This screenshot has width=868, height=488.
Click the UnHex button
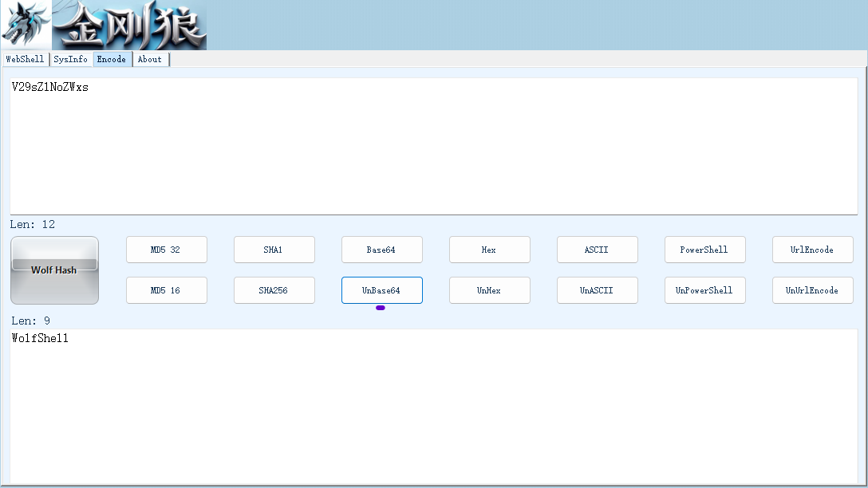[489, 290]
